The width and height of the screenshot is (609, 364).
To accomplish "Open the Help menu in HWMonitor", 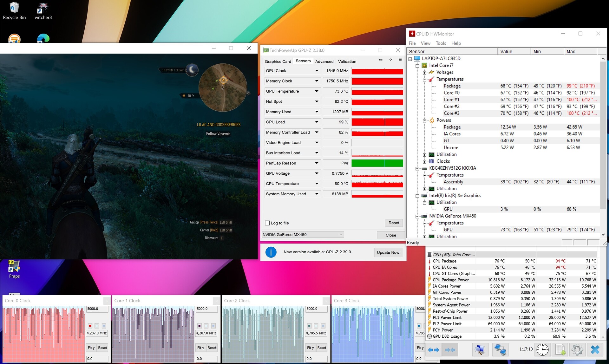I will (x=456, y=43).
